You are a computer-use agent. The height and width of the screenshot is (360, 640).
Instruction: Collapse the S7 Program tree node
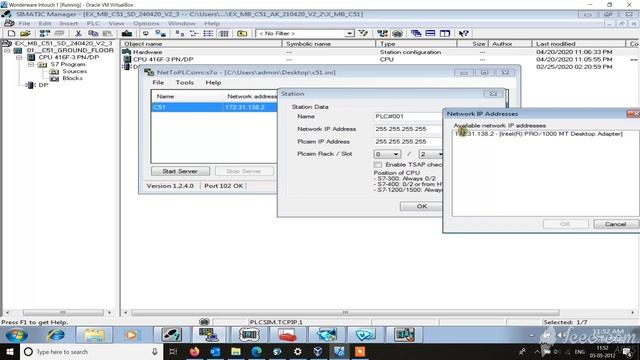point(31,64)
